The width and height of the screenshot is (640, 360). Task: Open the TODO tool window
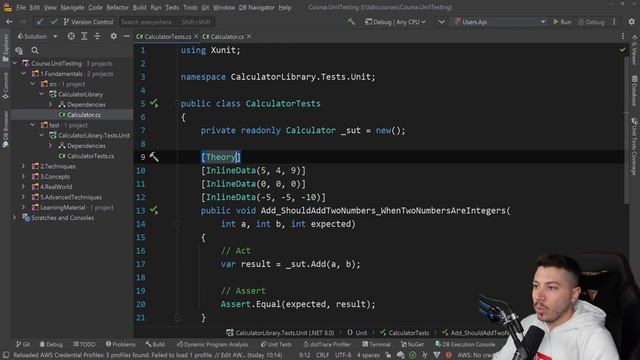[x=84, y=344]
